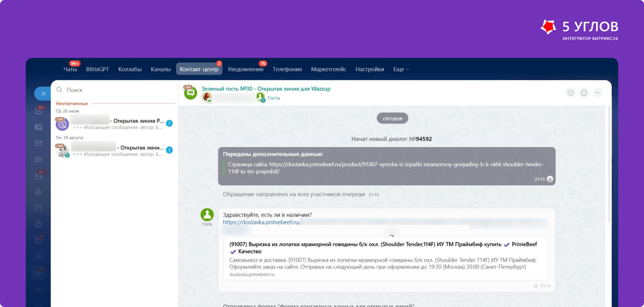Click the avatar of the 18 августа chat
Viewport: 644px width, 307px height.
(62, 151)
